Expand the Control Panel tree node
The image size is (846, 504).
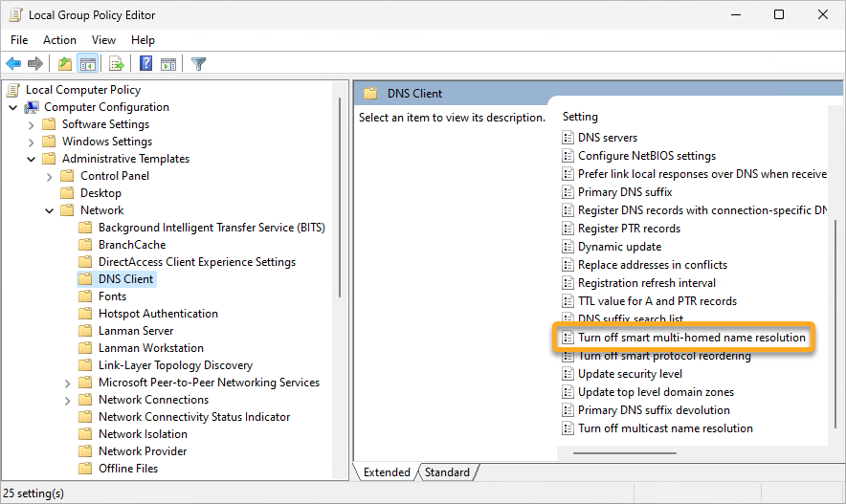(50, 176)
